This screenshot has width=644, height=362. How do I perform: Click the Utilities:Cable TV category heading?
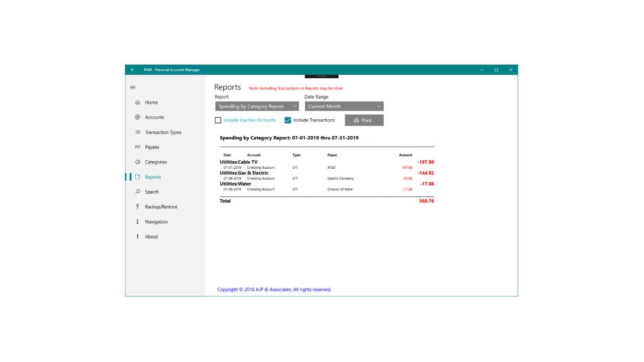click(x=239, y=162)
